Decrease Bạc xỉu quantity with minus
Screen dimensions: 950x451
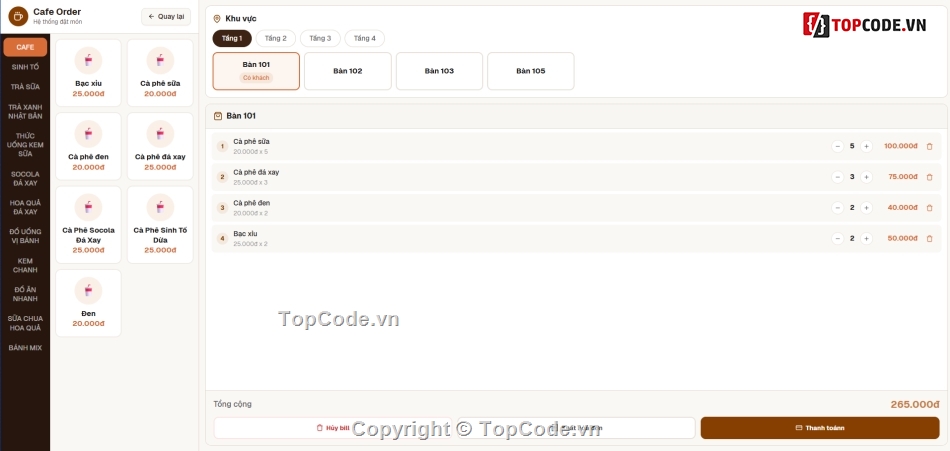pos(837,238)
